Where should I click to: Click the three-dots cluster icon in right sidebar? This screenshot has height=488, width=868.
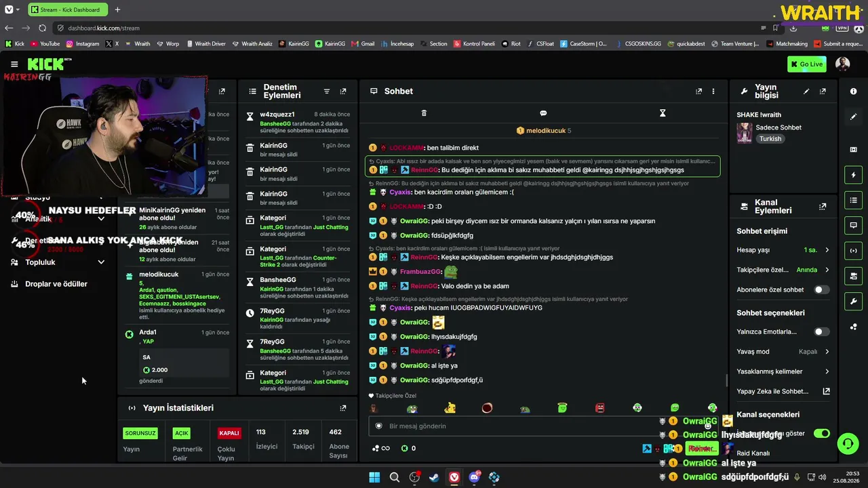pyautogui.click(x=853, y=327)
